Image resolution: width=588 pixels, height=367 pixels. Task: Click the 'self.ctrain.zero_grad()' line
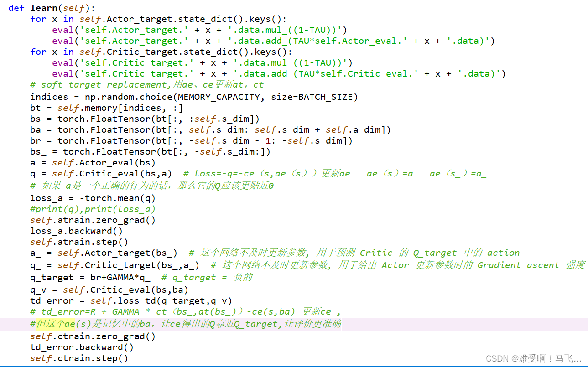93,336
